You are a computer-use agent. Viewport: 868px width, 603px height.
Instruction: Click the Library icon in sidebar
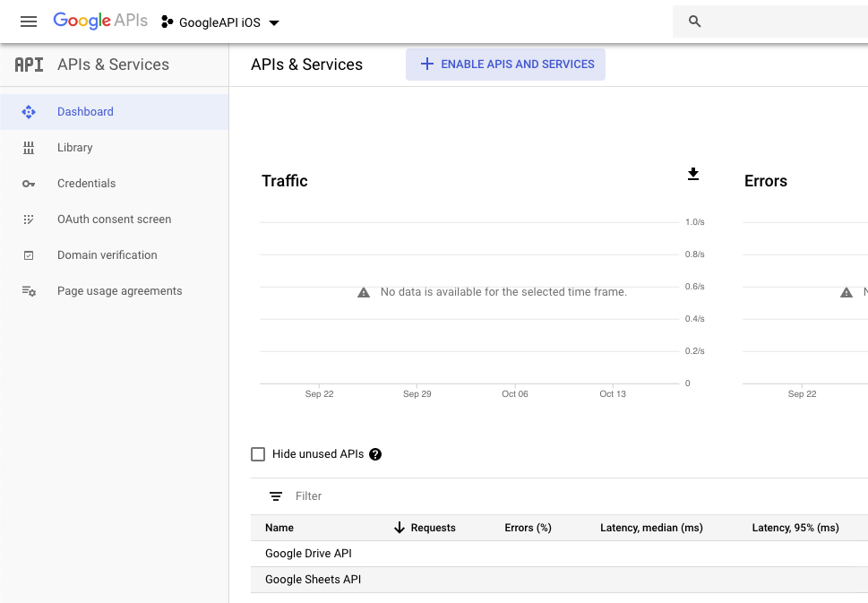[29, 148]
